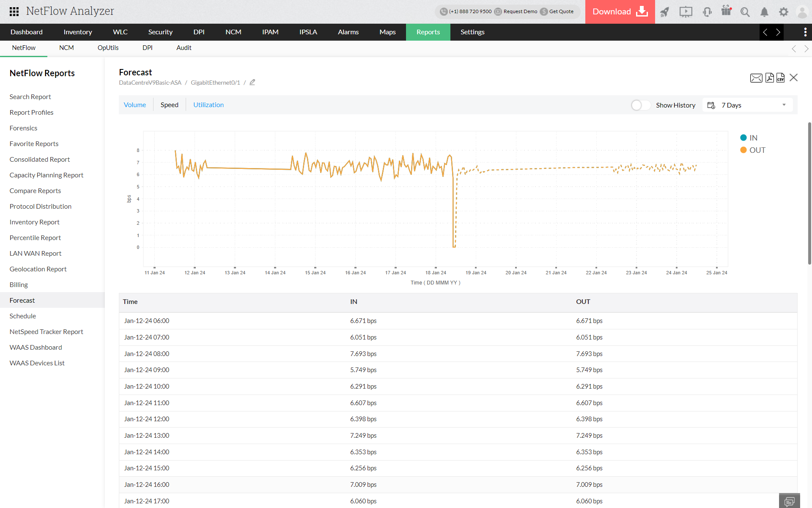Email the forecast report
Screen dimensions: 812x508
[x=756, y=78]
